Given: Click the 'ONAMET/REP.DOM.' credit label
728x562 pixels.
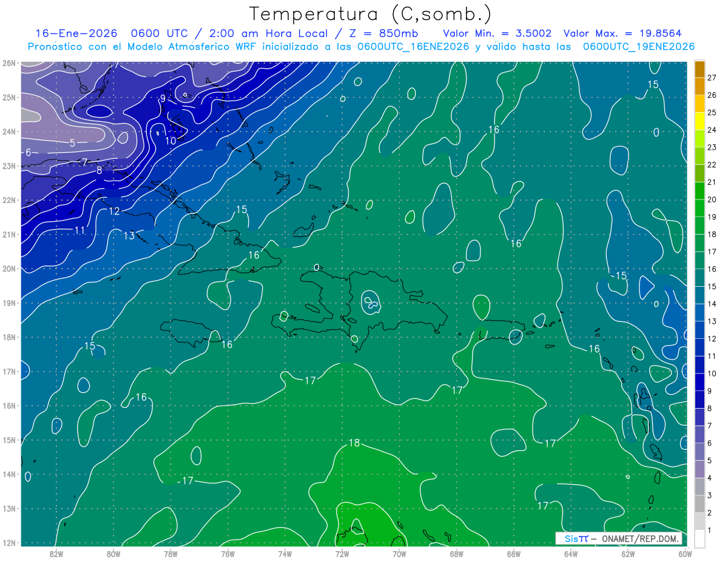Looking at the screenshot, I should click(x=641, y=538).
